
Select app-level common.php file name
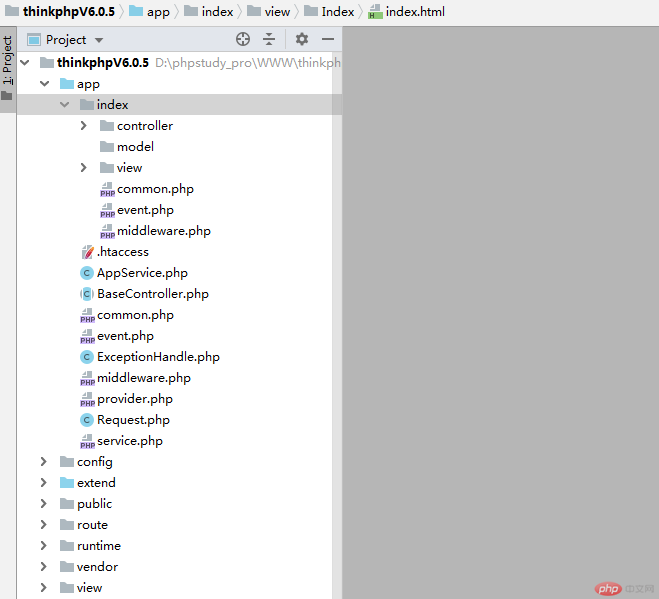(135, 315)
